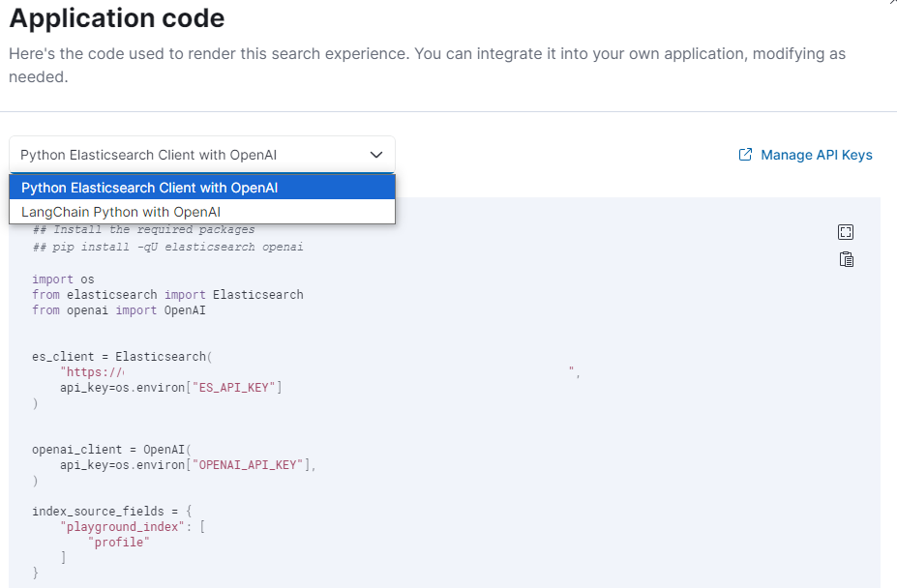Click the "es_client = Elasticsearch(" line
Image resolution: width=897 pixels, height=588 pixels.
click(x=122, y=356)
